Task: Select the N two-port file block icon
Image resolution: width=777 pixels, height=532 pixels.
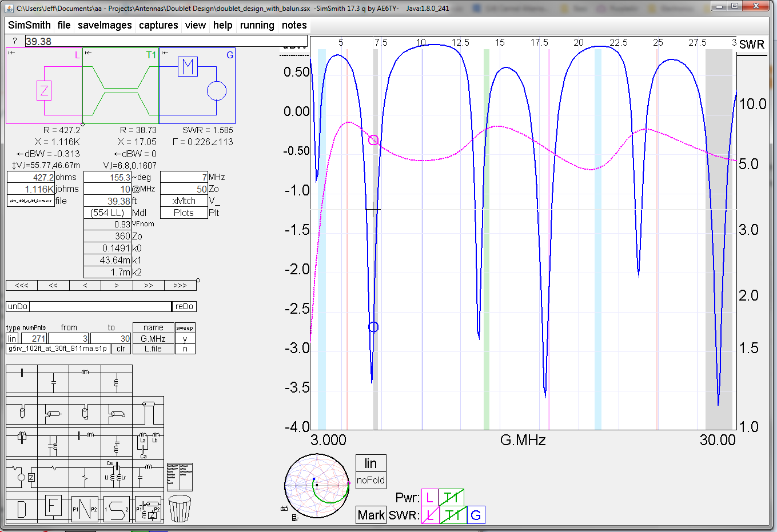Action: tap(85, 508)
